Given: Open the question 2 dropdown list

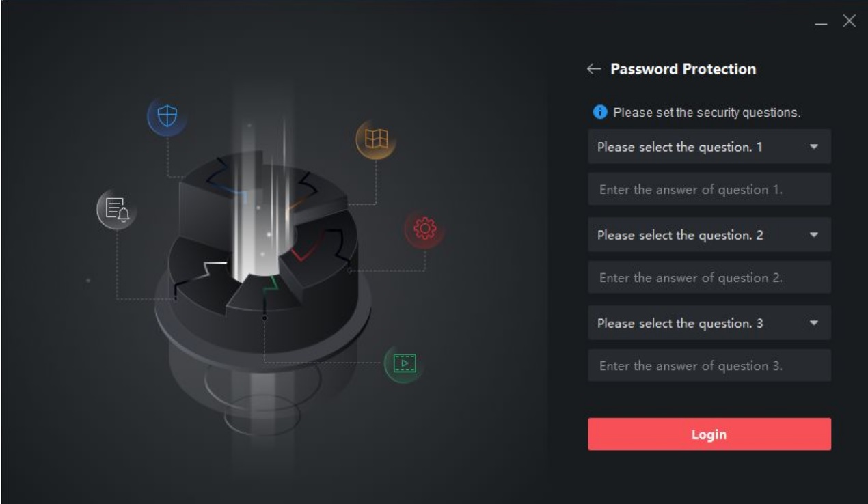Looking at the screenshot, I should pyautogui.click(x=709, y=234).
